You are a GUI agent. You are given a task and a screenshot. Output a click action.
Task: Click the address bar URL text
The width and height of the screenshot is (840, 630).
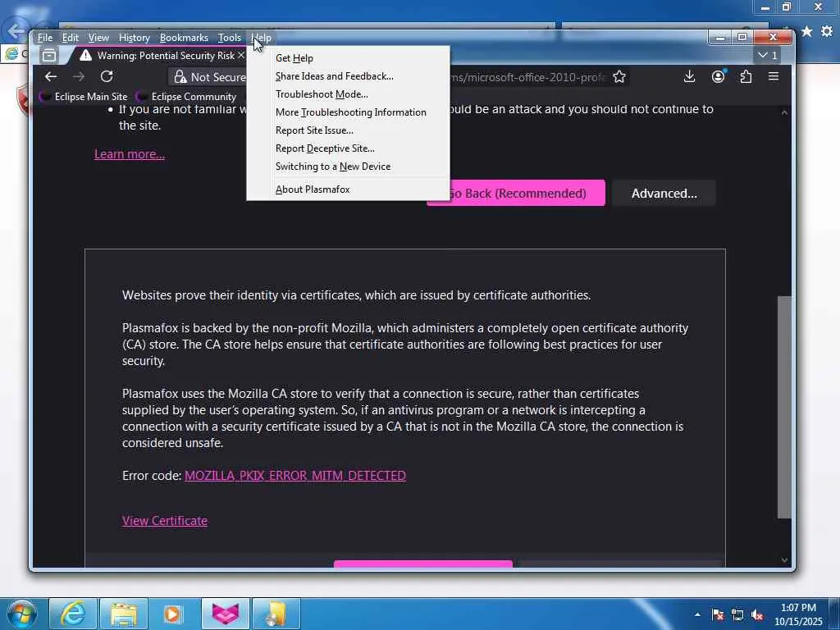(x=529, y=77)
